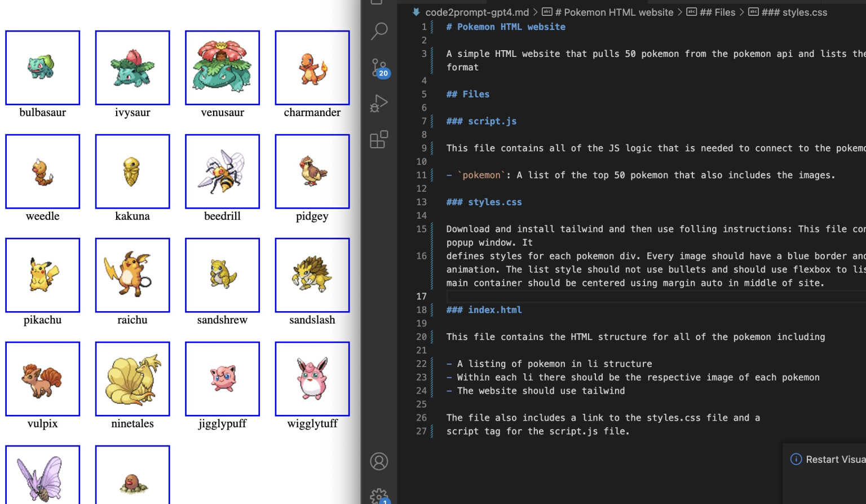Image resolution: width=866 pixels, height=504 pixels.
Task: Open the Source Control view
Action: (x=378, y=67)
